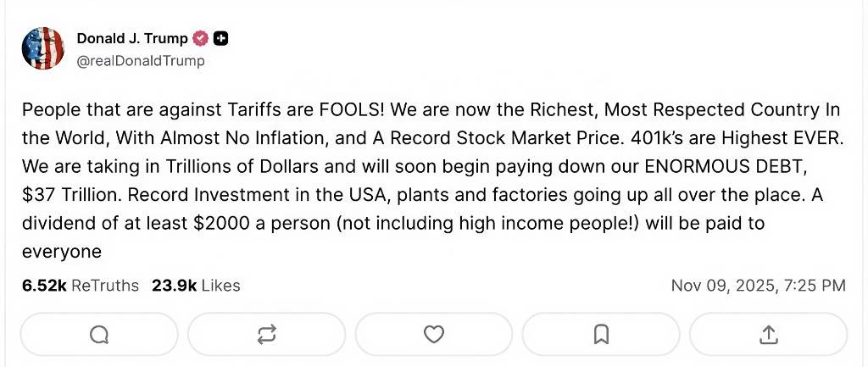Viewport: 868px width, 367px height.
Task: Open the flag-face profile avatar
Action: tap(43, 47)
